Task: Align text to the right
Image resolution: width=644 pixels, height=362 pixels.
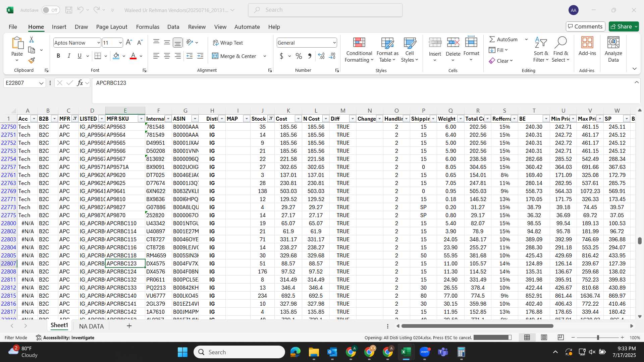Action: tap(177, 56)
